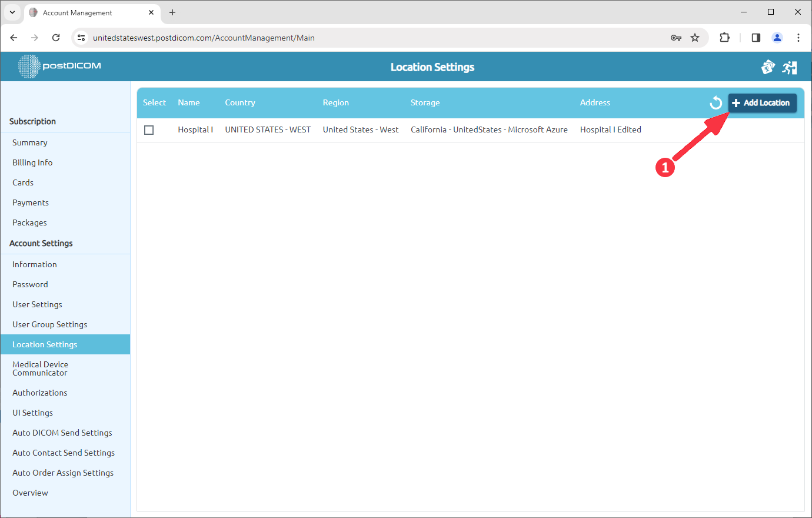The width and height of the screenshot is (812, 518).
Task: Open the password manager key icon
Action: (x=676, y=37)
